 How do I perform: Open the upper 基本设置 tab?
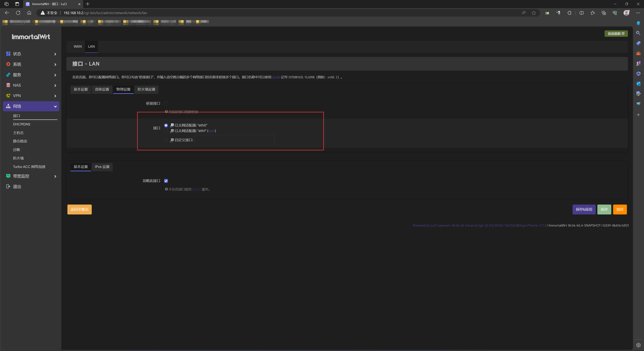[x=80, y=89]
